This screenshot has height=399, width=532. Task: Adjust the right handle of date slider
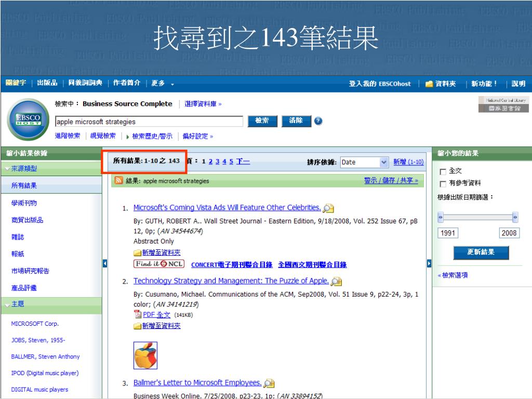click(515, 217)
